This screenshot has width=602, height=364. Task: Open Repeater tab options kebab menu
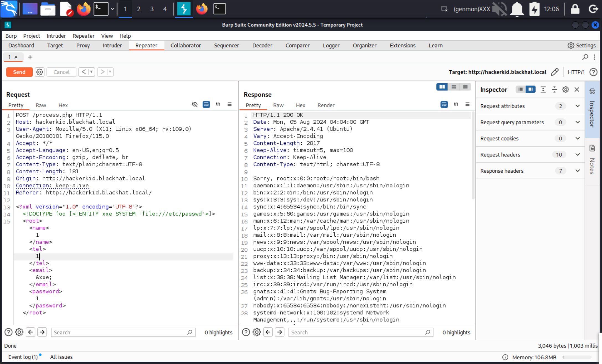click(x=594, y=57)
